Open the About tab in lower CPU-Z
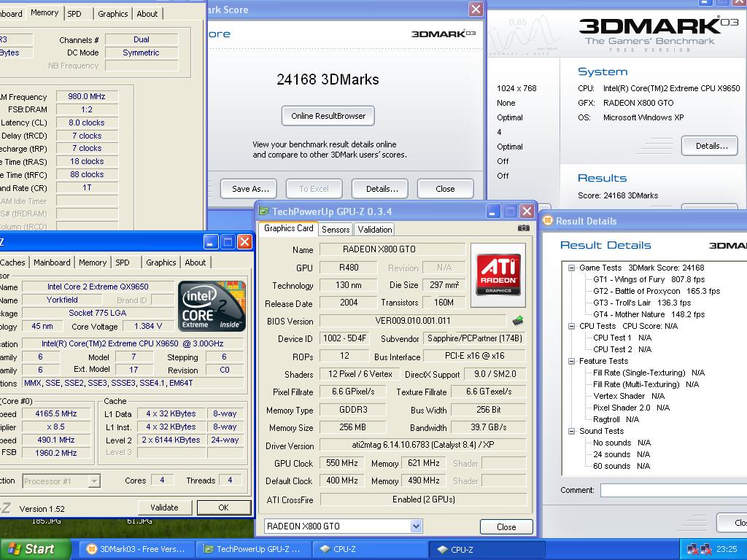 click(196, 262)
